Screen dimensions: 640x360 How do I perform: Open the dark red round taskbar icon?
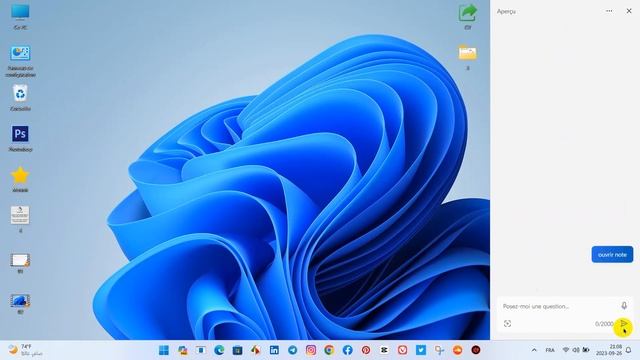476,350
